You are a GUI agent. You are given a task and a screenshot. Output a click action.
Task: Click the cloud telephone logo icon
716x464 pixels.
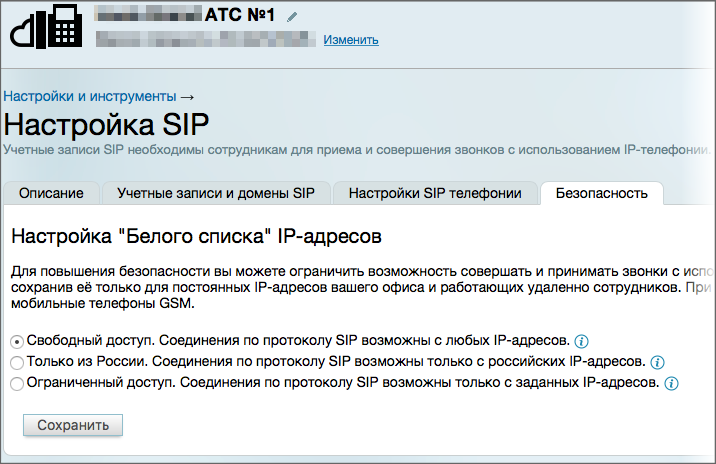[x=46, y=26]
